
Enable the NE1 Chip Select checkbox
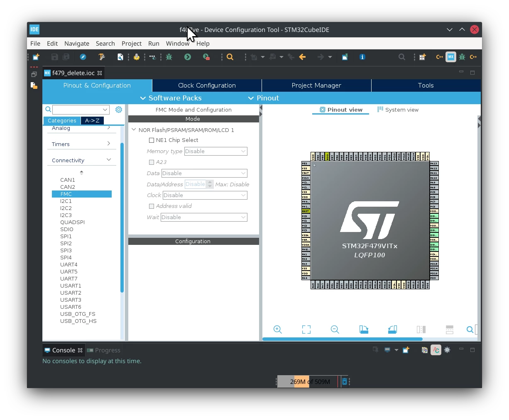tap(152, 140)
